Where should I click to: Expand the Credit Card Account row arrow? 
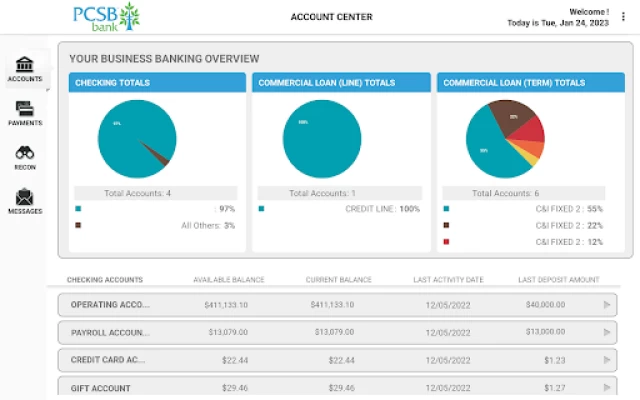(605, 360)
